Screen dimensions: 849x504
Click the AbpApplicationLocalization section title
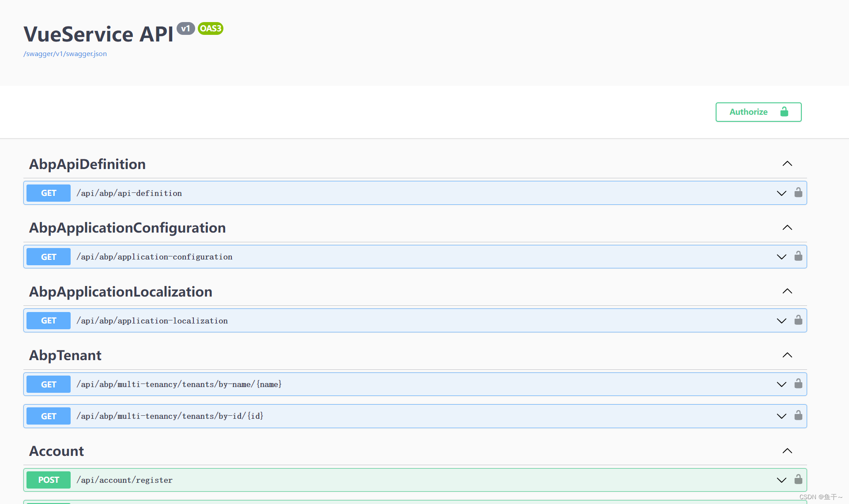pyautogui.click(x=121, y=292)
